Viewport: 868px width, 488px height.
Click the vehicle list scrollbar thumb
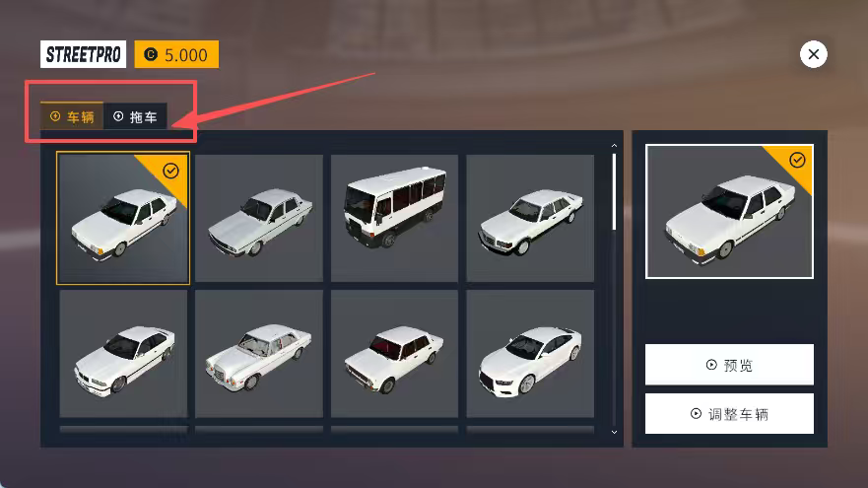click(614, 191)
